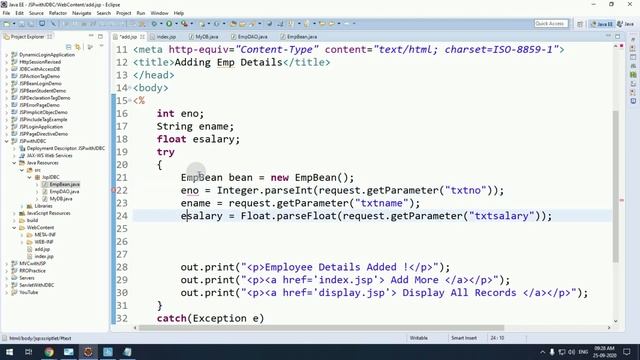Screen dimensions: 640x360
Task: Expand the MVCwithJSP project
Action: coord(7,264)
